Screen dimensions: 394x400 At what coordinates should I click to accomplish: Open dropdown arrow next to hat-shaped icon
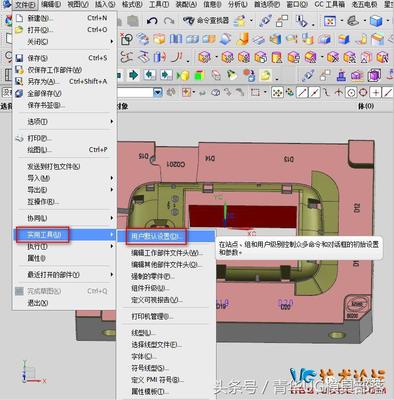[x=365, y=21]
